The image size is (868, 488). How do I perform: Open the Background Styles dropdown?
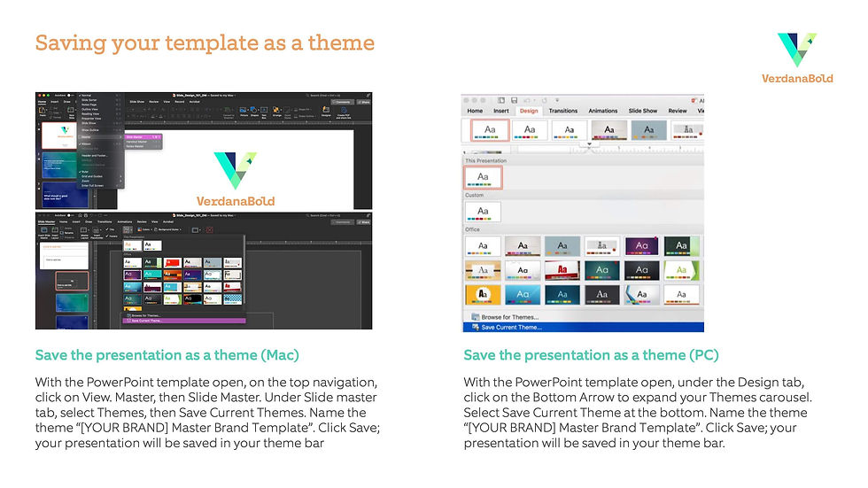167,229
